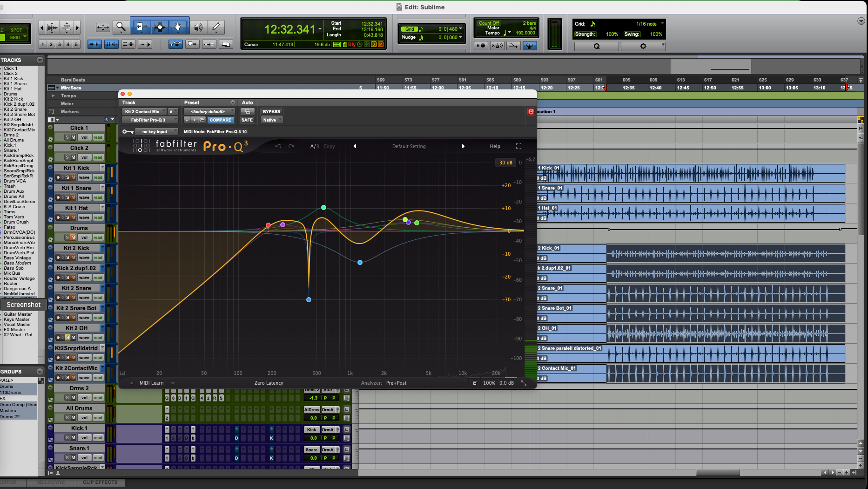Click the horizontal zoom-toggle arrows icon
Screen dimensions: 868x489
(x=103, y=27)
